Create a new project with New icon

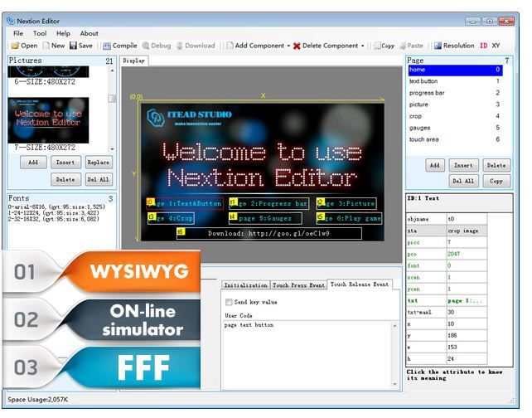click(54, 46)
